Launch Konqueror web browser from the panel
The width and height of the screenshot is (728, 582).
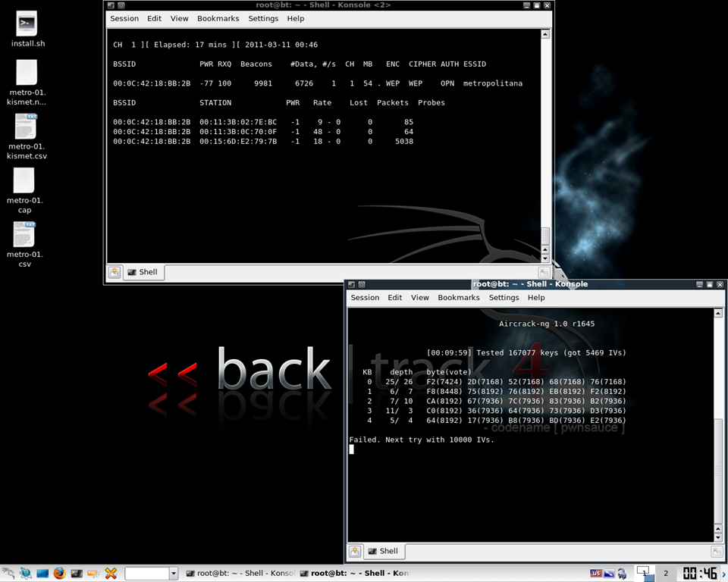pyautogui.click(x=26, y=573)
